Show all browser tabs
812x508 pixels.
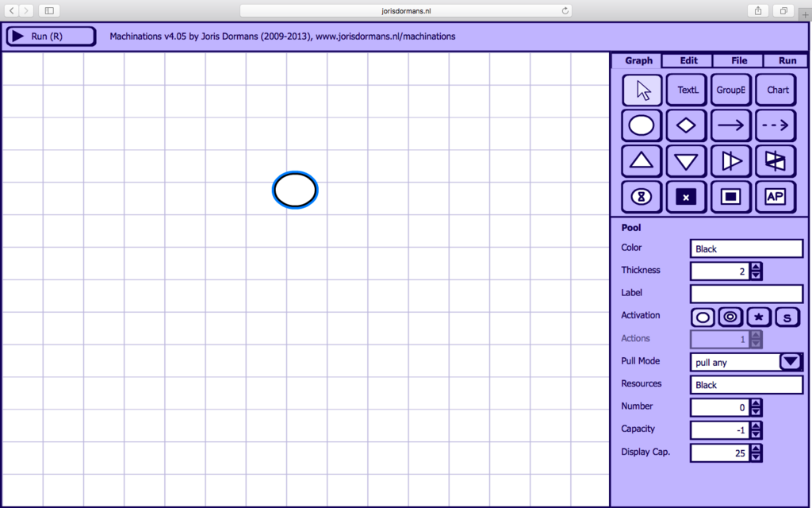783,10
